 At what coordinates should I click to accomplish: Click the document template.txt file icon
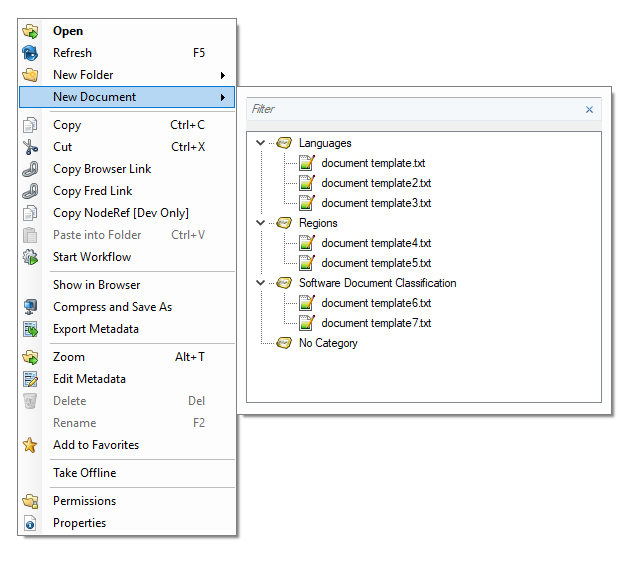click(x=307, y=163)
